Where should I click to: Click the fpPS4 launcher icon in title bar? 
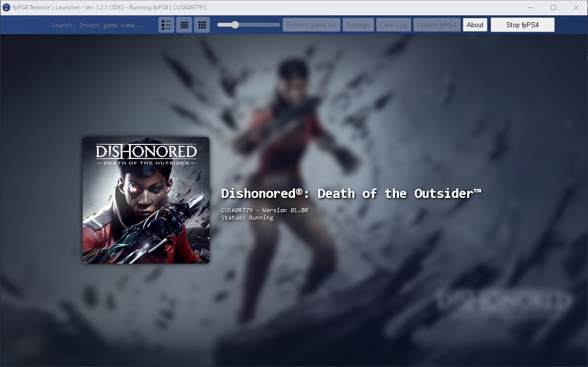(x=7, y=7)
